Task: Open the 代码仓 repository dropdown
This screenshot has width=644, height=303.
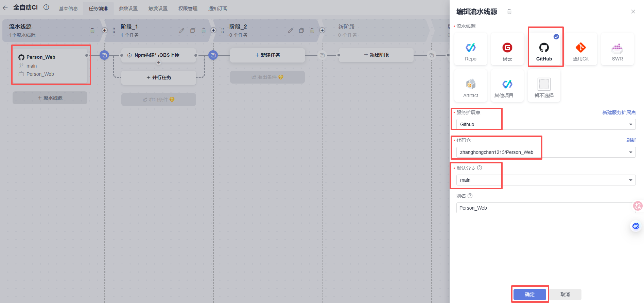Action: 546,152
